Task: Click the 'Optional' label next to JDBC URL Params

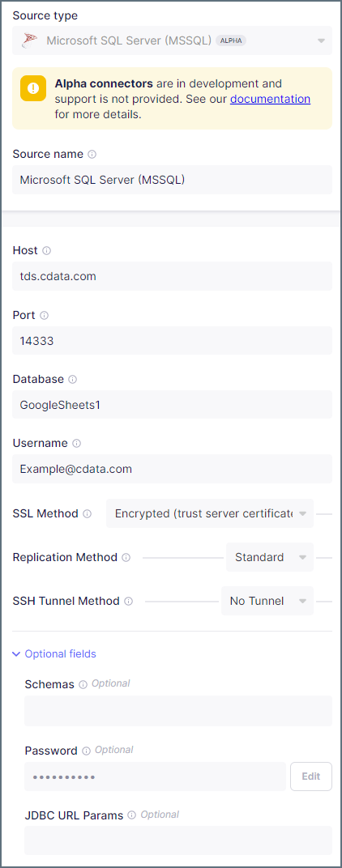Action: (160, 815)
